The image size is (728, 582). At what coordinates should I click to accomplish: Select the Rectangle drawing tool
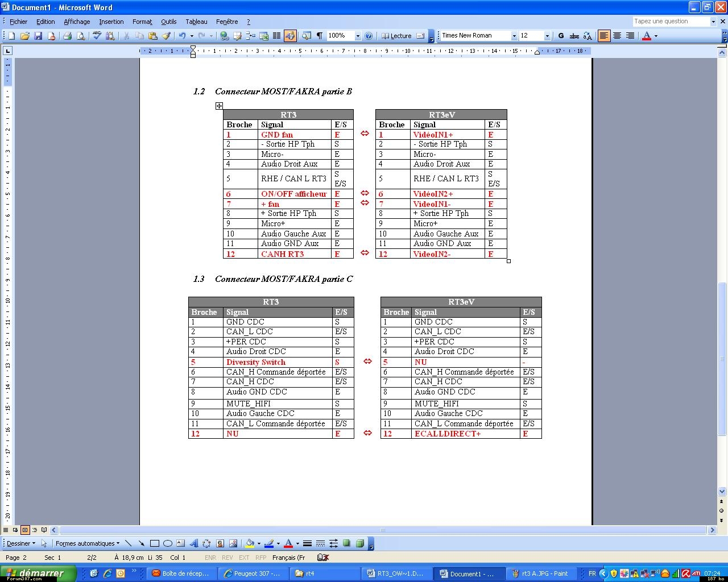154,543
